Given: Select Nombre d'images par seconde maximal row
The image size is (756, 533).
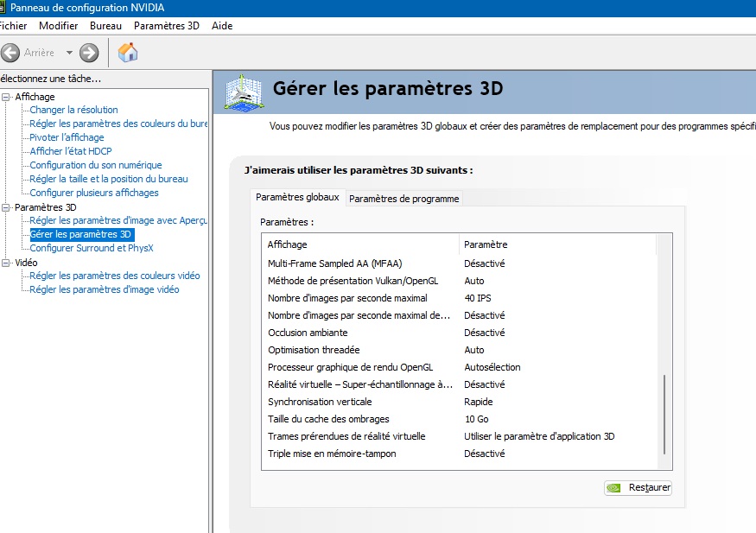Looking at the screenshot, I should click(460, 298).
